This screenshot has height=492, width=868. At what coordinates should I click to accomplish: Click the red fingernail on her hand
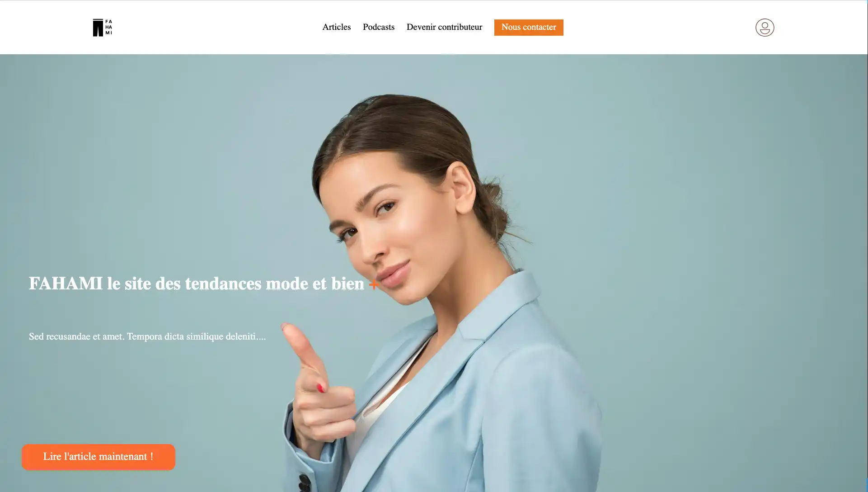click(x=320, y=388)
